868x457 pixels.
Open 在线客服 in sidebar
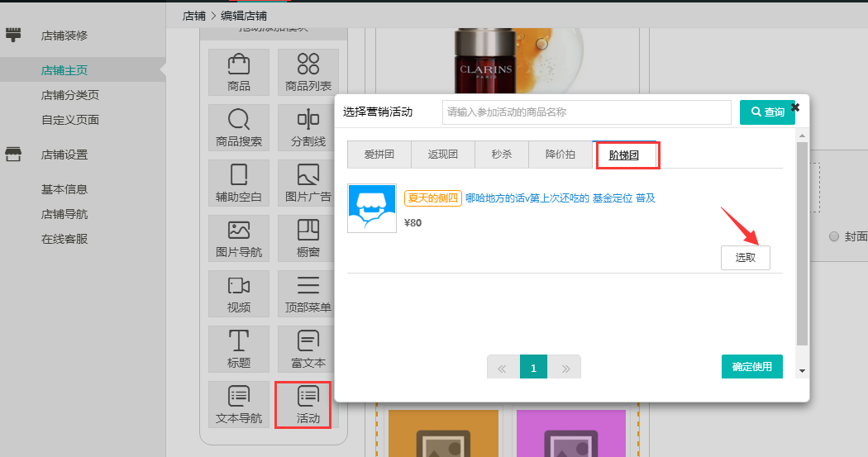(x=64, y=239)
